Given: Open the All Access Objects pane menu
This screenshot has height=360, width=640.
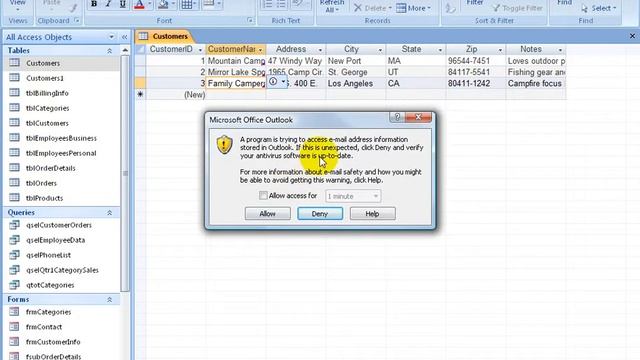Looking at the screenshot, I should pos(111,37).
